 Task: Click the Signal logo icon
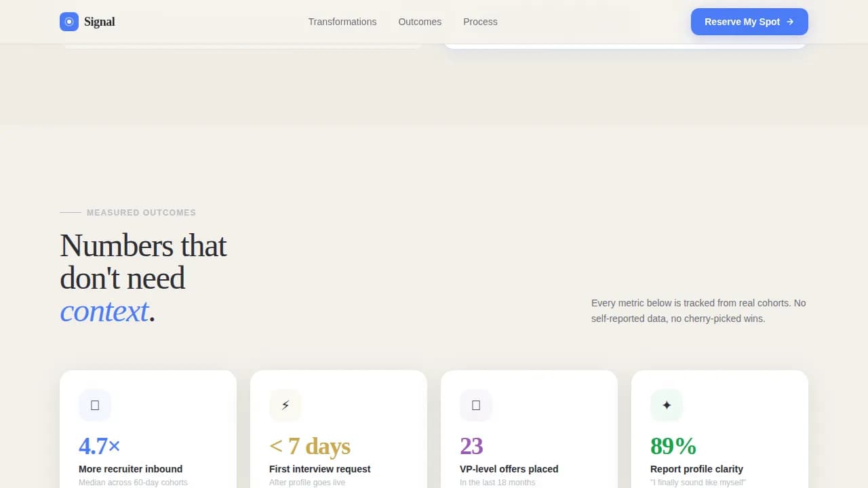pos(69,22)
